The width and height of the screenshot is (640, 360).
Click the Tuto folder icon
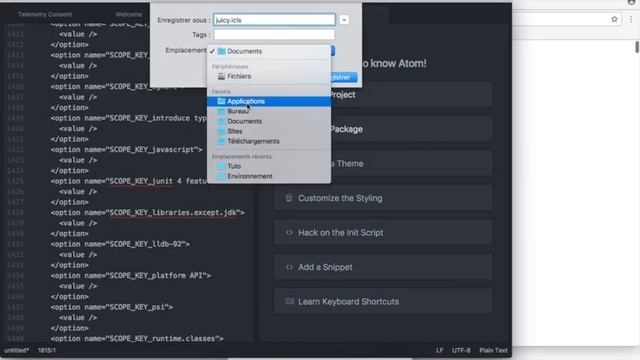pos(221,166)
